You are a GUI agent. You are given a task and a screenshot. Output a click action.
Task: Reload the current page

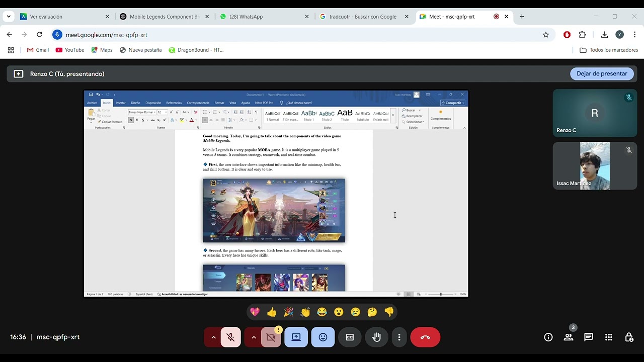(x=39, y=35)
